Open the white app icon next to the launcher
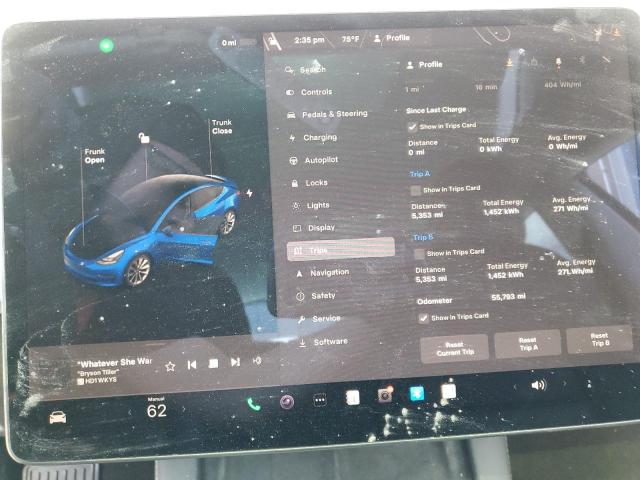 click(353, 398)
